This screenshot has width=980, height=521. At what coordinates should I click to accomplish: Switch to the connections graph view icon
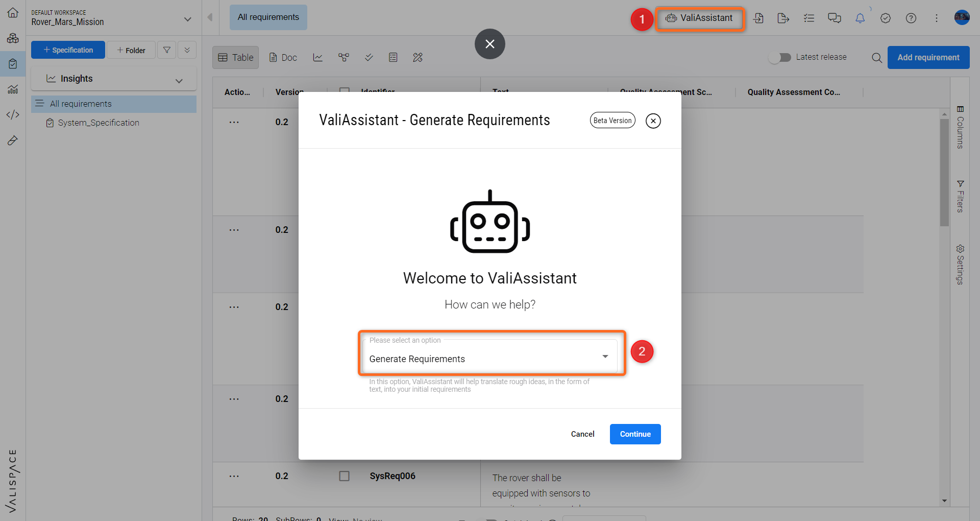click(344, 57)
